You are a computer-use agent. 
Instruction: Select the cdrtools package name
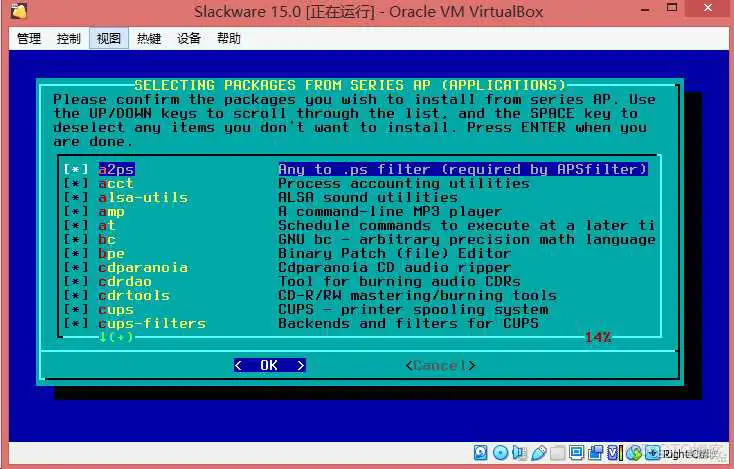click(x=134, y=295)
